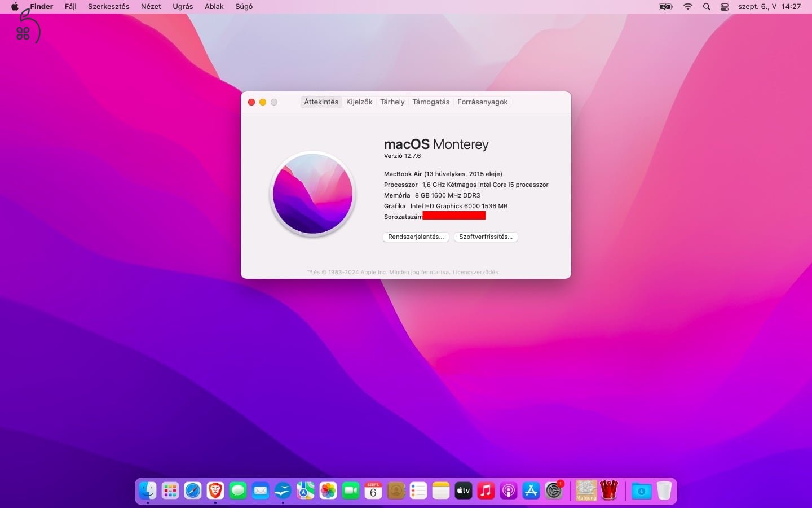Open the Súgó menu

[x=244, y=7]
